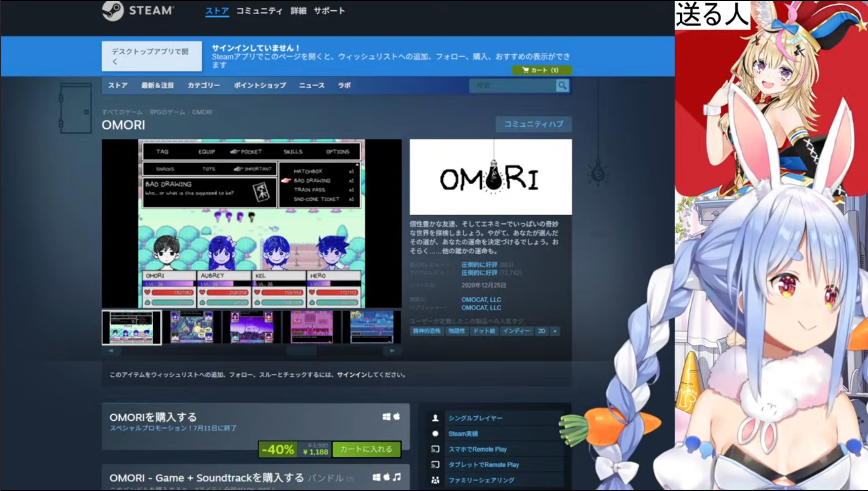Open ニュース store nav tab
The width and height of the screenshot is (868, 491).
coord(312,85)
